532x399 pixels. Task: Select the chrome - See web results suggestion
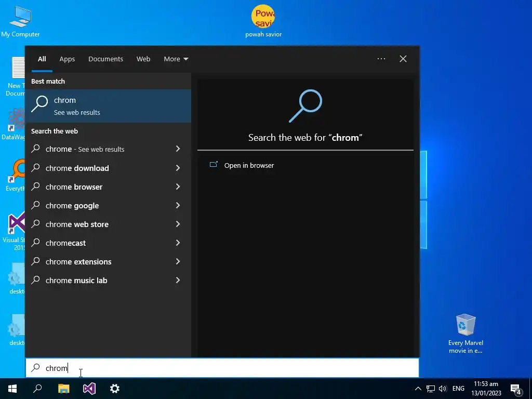point(108,149)
